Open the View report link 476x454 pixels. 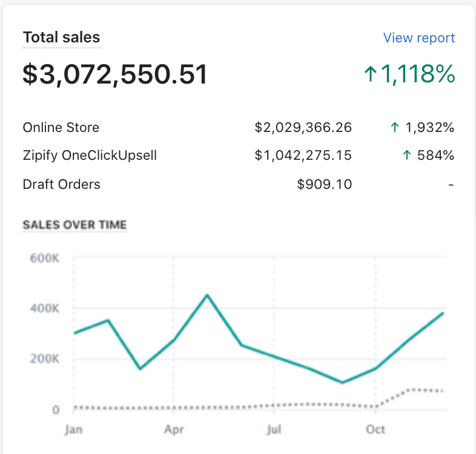[418, 38]
